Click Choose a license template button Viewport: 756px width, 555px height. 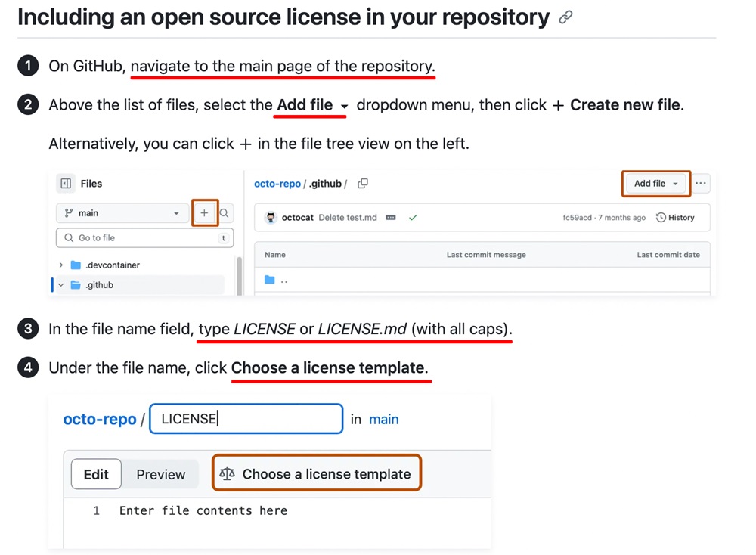317,473
